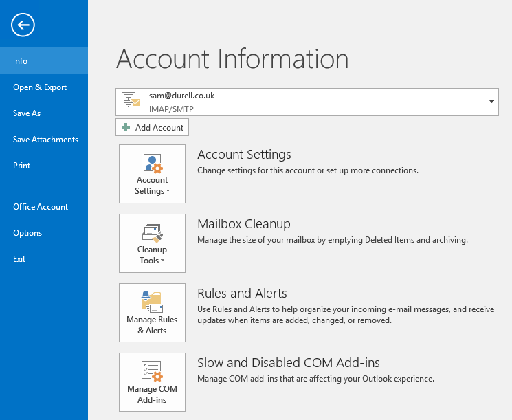This screenshot has height=420, width=512.
Task: Expand the Account Settings button arrow
Action: click(x=168, y=191)
